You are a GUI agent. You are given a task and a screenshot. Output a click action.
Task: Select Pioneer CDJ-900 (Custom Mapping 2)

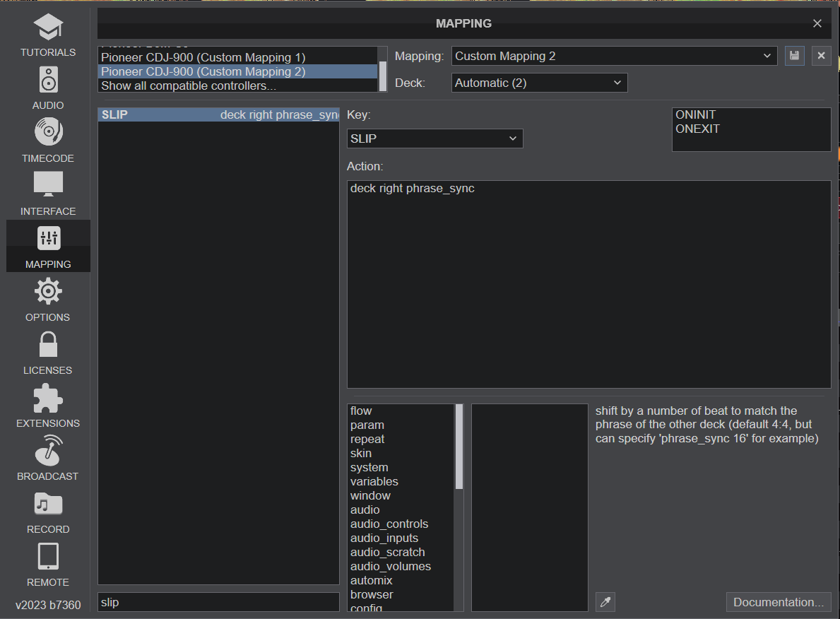pos(238,71)
